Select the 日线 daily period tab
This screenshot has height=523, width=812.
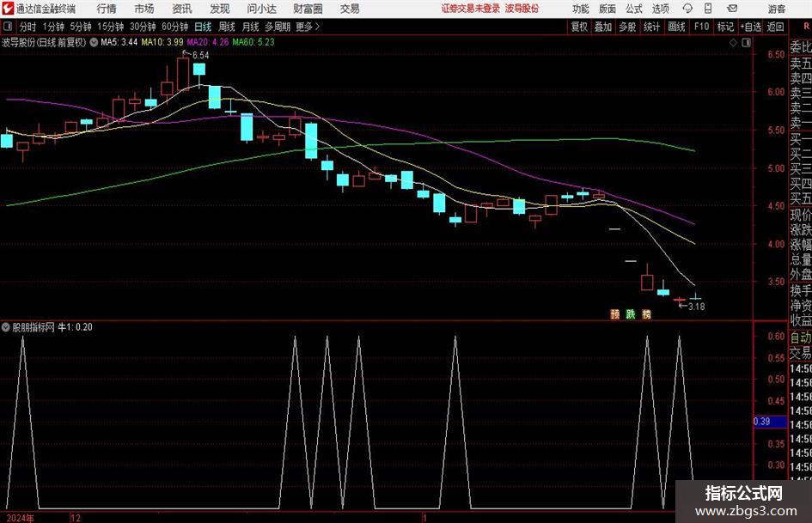click(203, 27)
